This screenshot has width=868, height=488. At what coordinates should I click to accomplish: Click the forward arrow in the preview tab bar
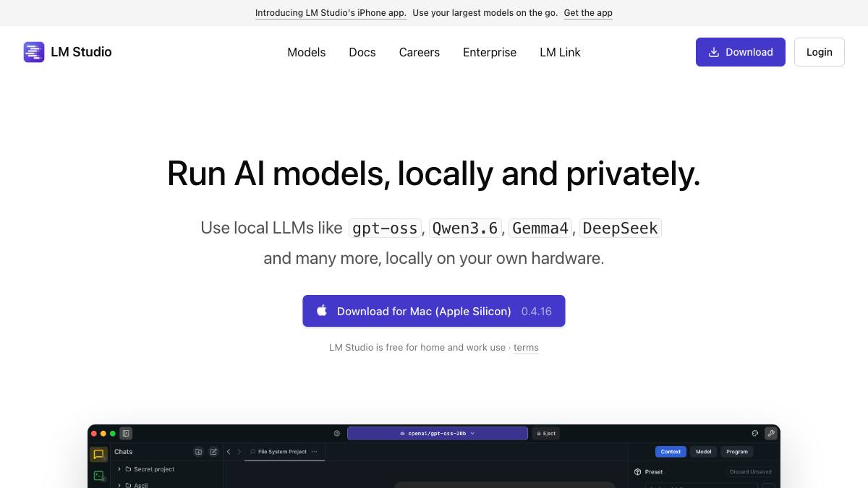pos(239,452)
